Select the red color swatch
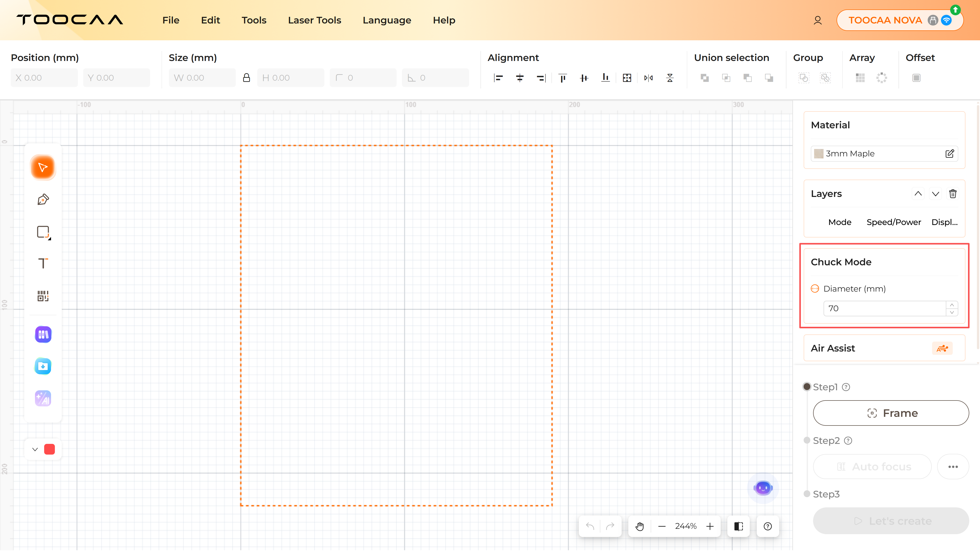Viewport: 980px width, 551px height. tap(50, 449)
